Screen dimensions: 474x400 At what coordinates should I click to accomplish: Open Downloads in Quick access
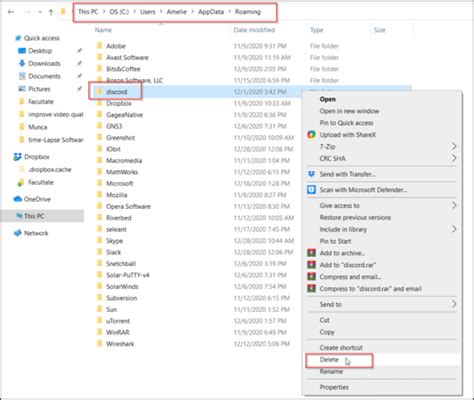click(x=44, y=63)
